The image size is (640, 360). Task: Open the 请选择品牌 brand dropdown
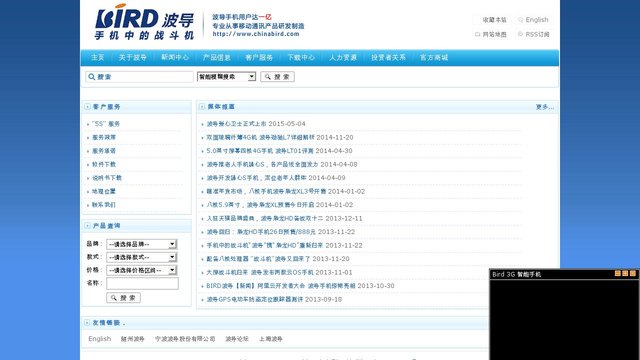pyautogui.click(x=142, y=244)
